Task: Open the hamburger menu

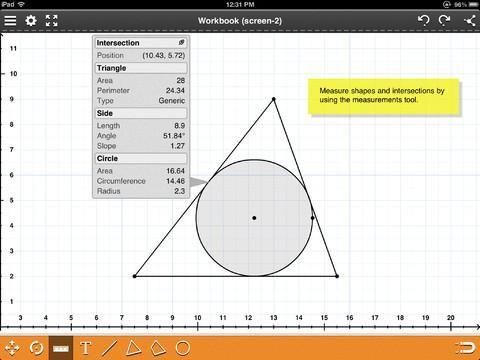Action: 10,21
